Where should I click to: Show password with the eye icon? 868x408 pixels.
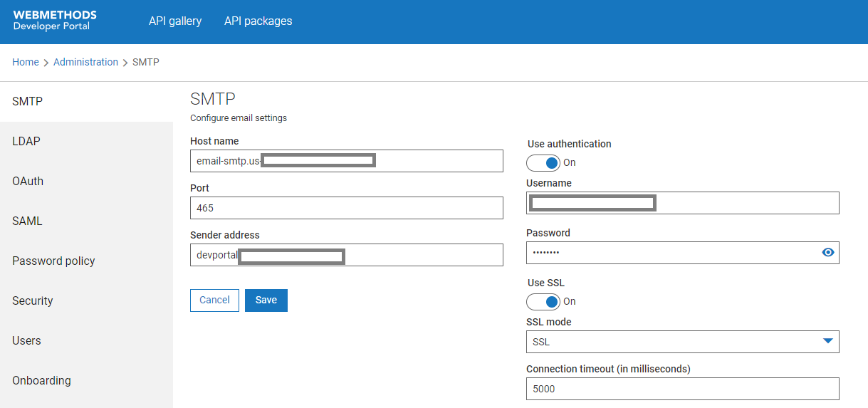(827, 252)
